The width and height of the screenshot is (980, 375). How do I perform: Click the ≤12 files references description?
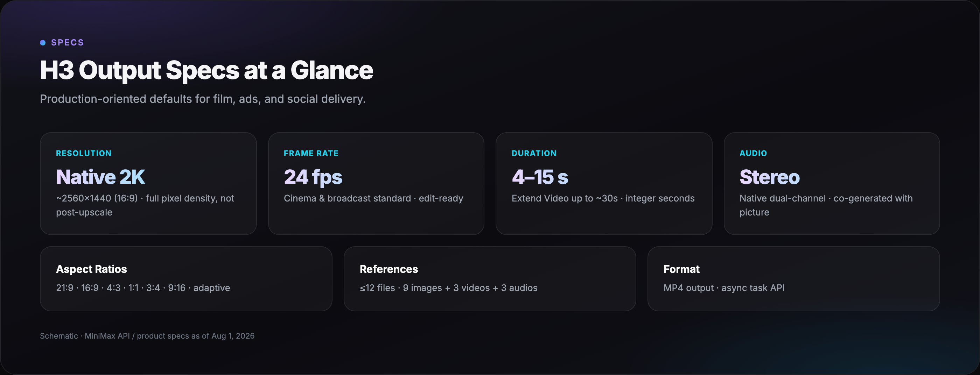tap(449, 288)
